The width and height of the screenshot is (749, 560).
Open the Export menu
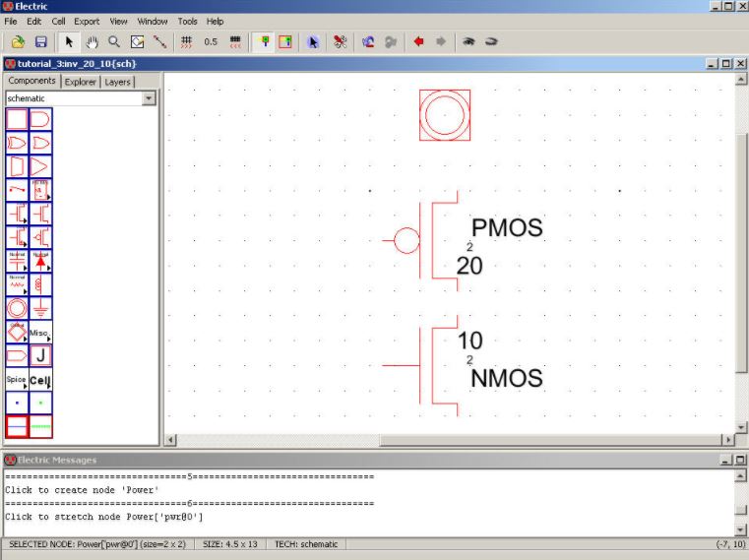click(x=87, y=21)
